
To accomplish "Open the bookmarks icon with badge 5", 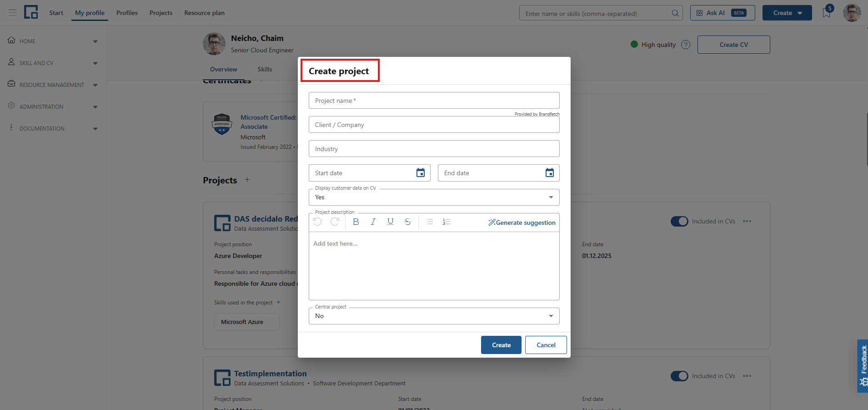I will pyautogui.click(x=827, y=13).
